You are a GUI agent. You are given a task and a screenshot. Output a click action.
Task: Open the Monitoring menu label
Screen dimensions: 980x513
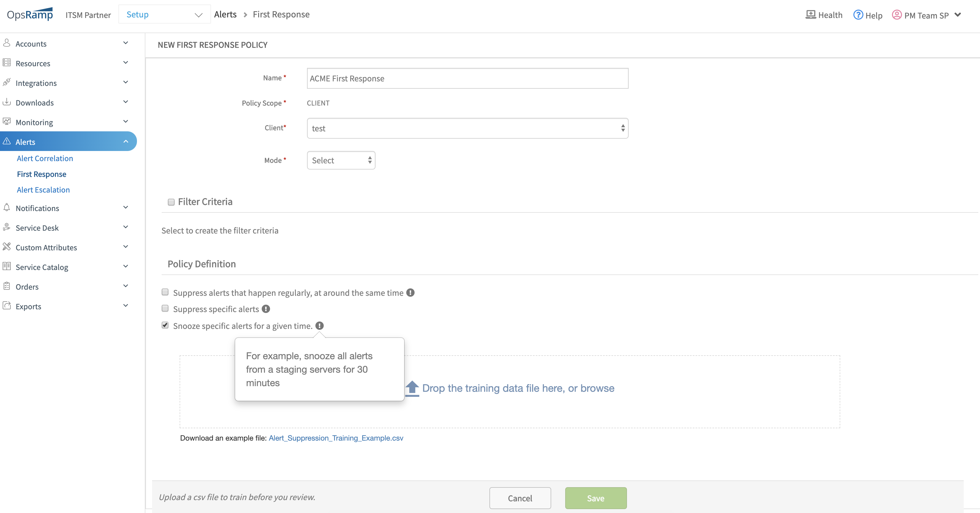click(34, 122)
